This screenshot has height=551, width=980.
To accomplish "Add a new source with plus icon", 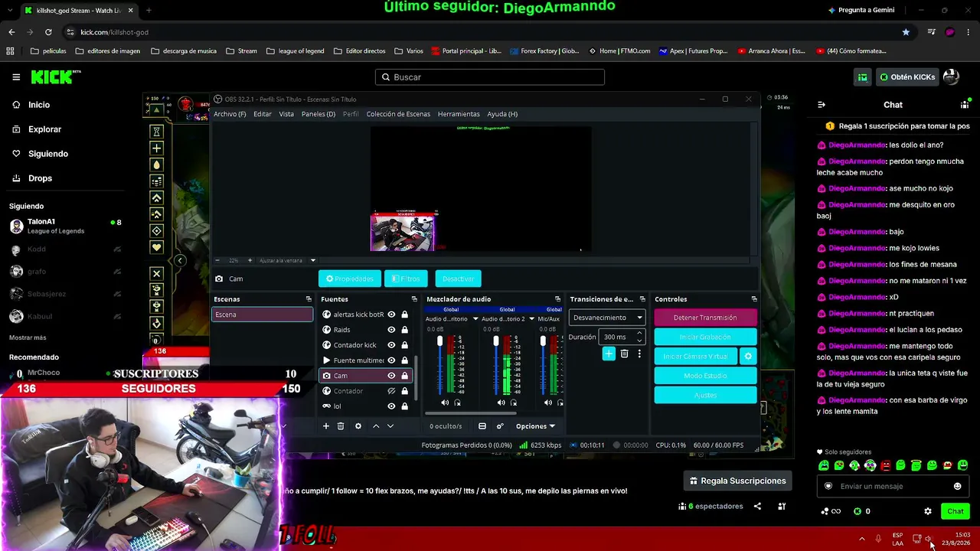I will [326, 426].
